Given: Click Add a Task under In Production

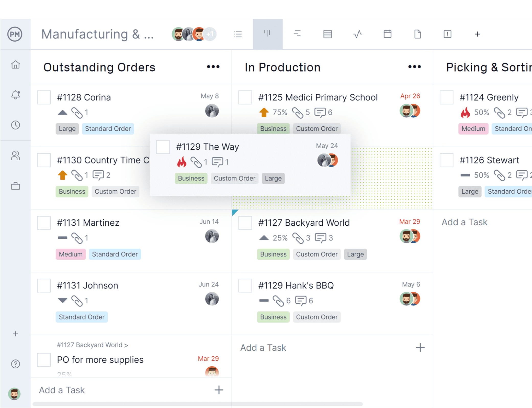Looking at the screenshot, I should tap(263, 348).
